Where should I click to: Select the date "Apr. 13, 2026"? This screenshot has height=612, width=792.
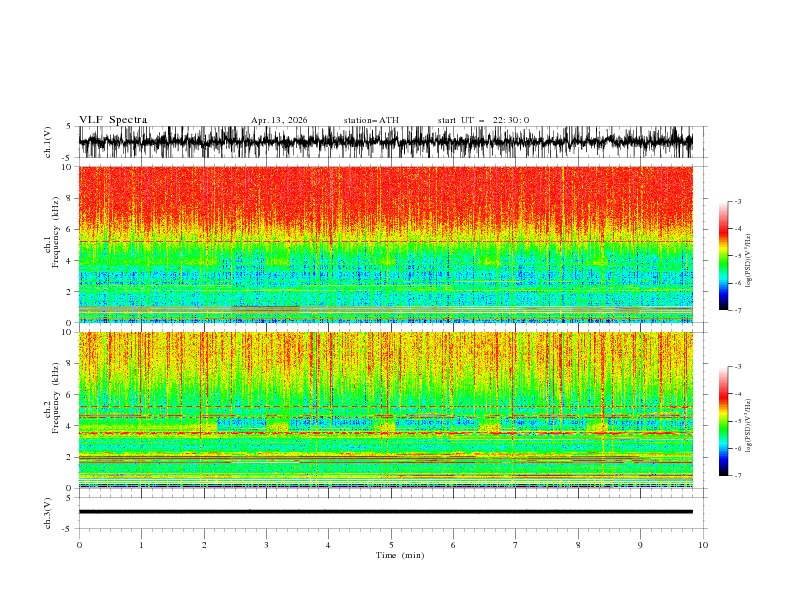tap(279, 120)
